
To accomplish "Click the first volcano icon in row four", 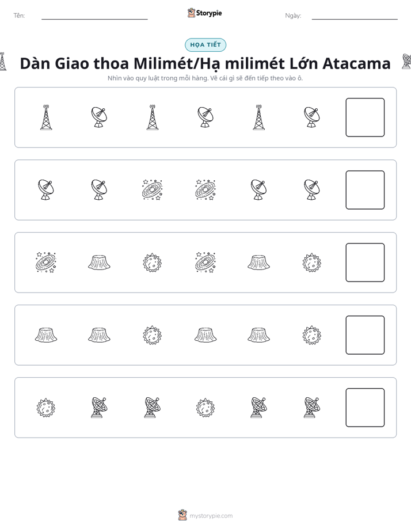I will click(46, 335).
